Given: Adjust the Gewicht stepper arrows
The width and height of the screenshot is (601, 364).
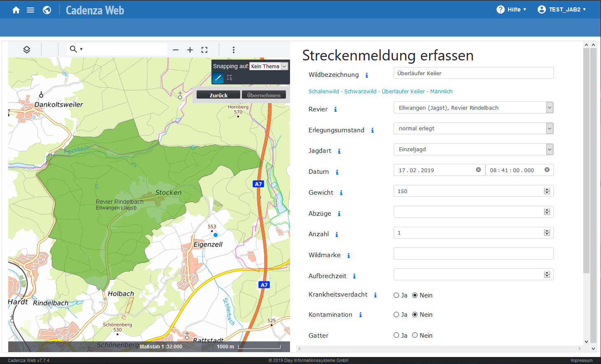Looking at the screenshot, I should [x=547, y=191].
